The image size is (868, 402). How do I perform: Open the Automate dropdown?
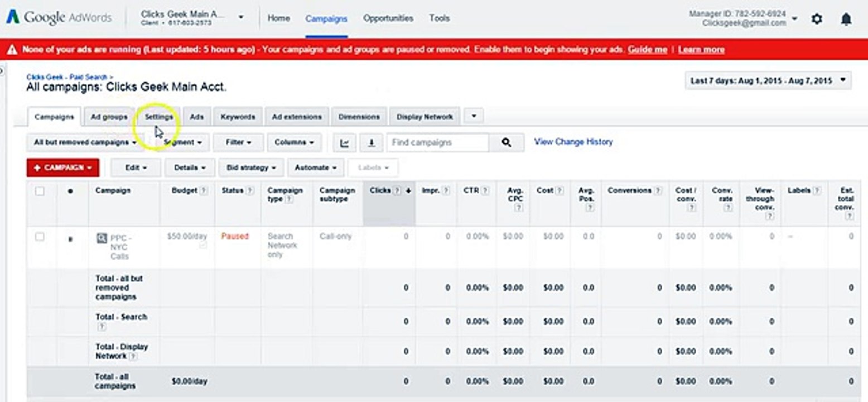(316, 167)
